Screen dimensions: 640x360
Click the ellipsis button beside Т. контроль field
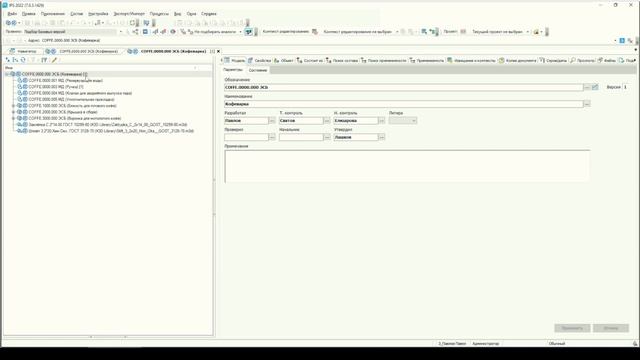tap(327, 120)
